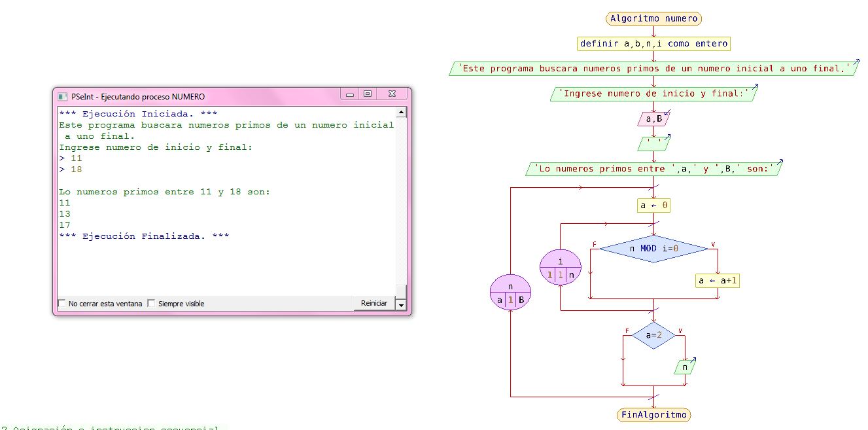Click the "definir a,b,n,i como entero" declaration box
The width and height of the screenshot is (868, 430).
(x=653, y=43)
